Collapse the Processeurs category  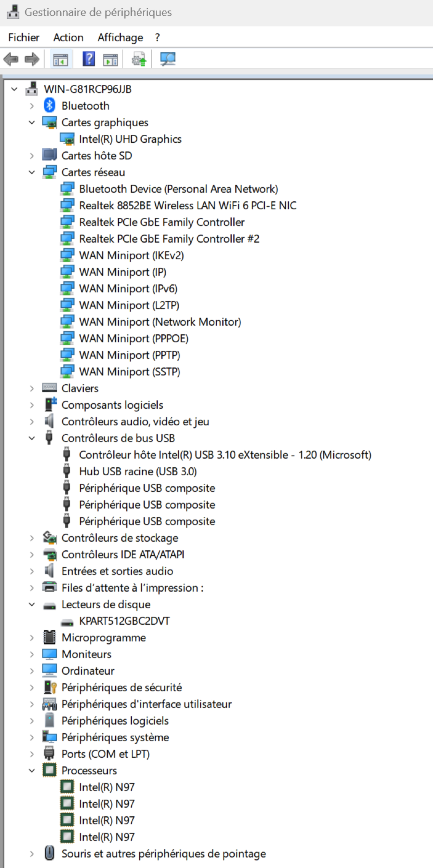pyautogui.click(x=32, y=770)
